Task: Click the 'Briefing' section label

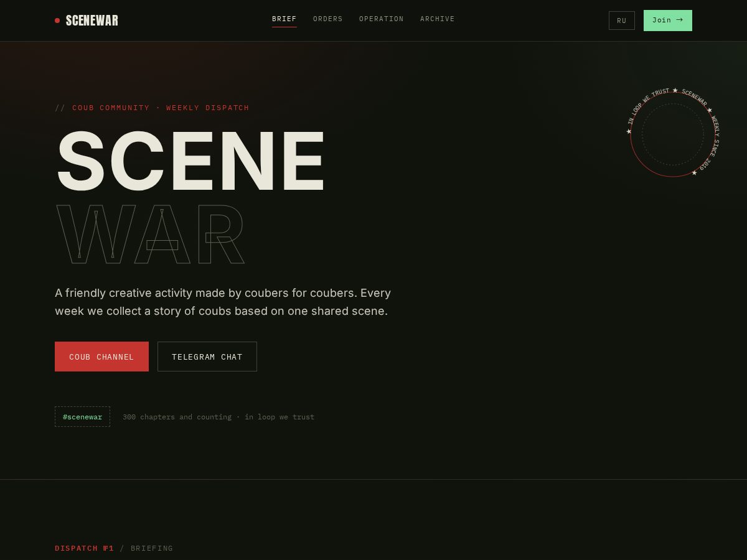Action: point(152,548)
